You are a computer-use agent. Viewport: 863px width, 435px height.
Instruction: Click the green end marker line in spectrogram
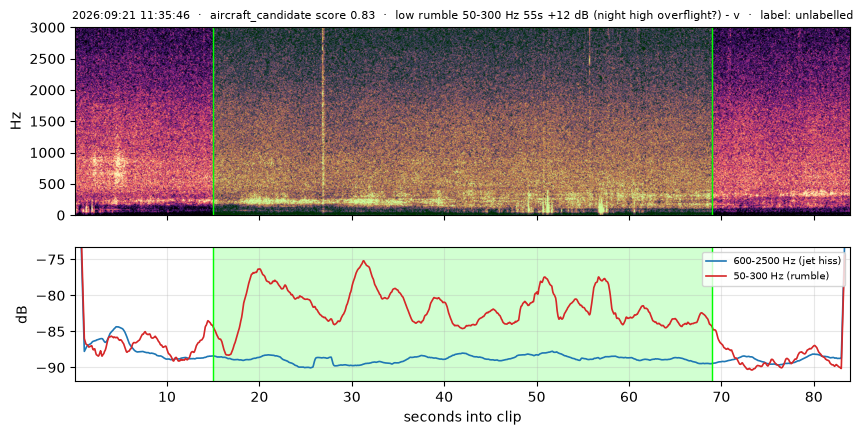tap(712, 121)
